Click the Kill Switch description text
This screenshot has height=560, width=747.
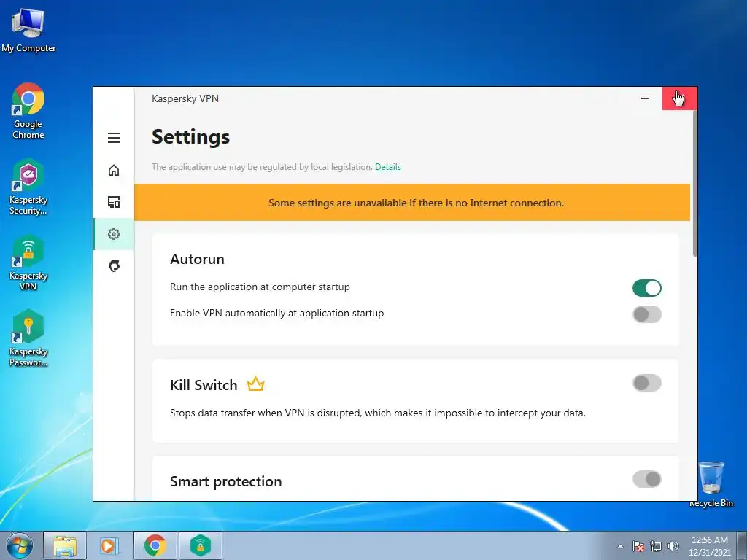(377, 413)
